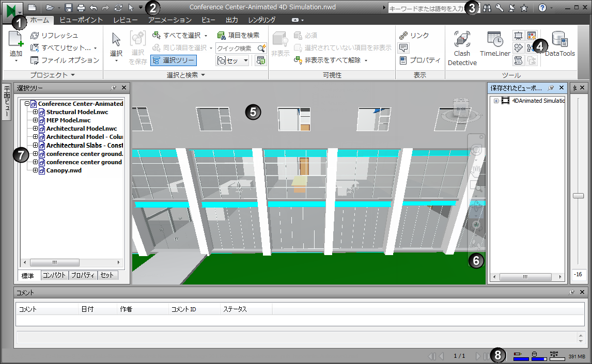
Task: Switch to the レンダリング ribbon tab
Action: pos(261,20)
